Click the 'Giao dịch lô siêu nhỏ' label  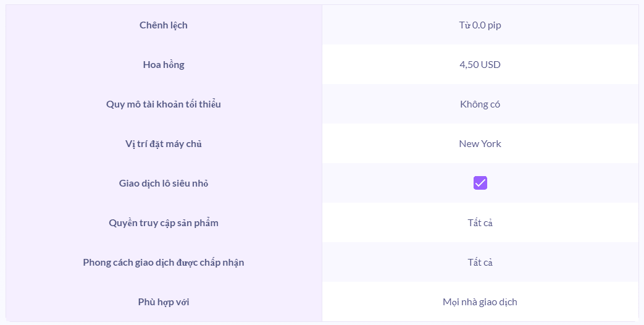(x=164, y=184)
